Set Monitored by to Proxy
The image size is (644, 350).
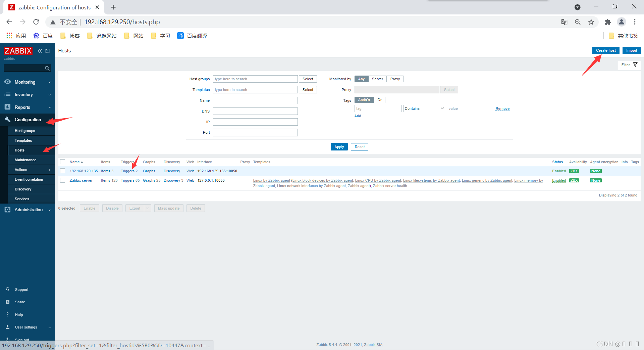(x=395, y=79)
